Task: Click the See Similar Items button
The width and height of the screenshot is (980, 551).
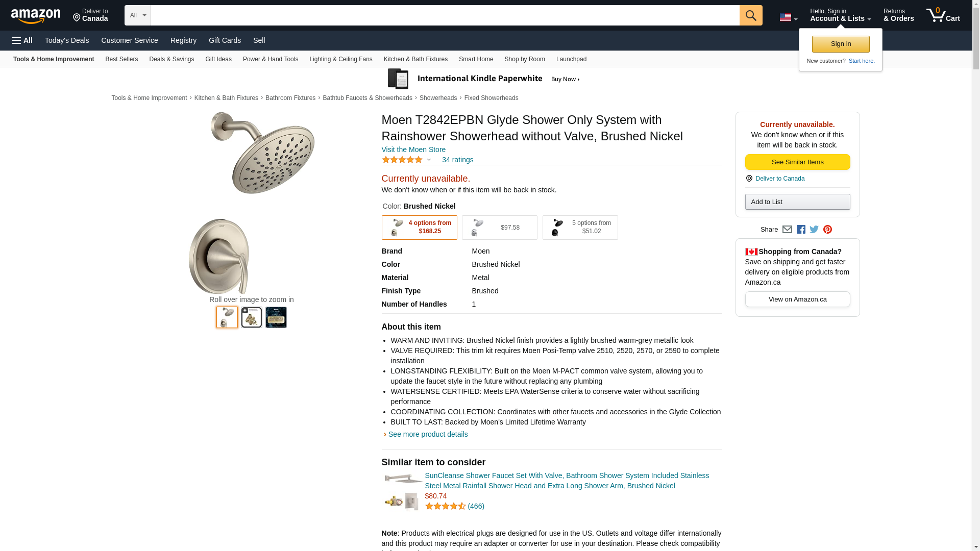Action: point(797,162)
